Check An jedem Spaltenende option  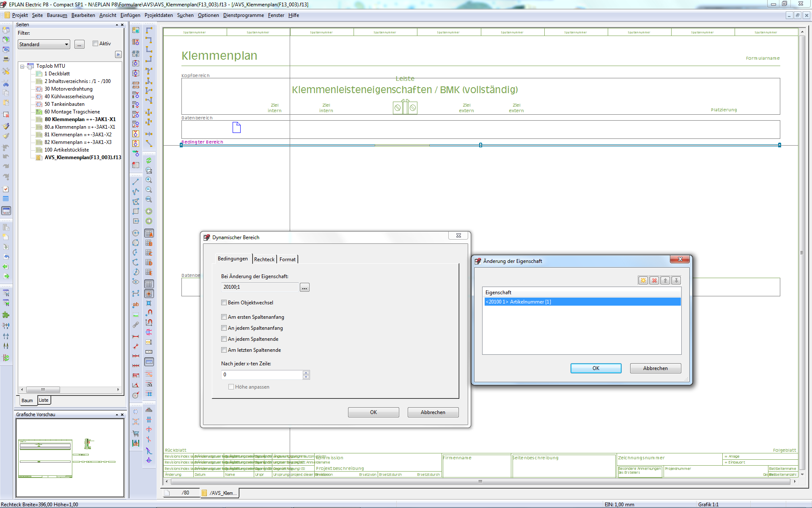point(224,339)
